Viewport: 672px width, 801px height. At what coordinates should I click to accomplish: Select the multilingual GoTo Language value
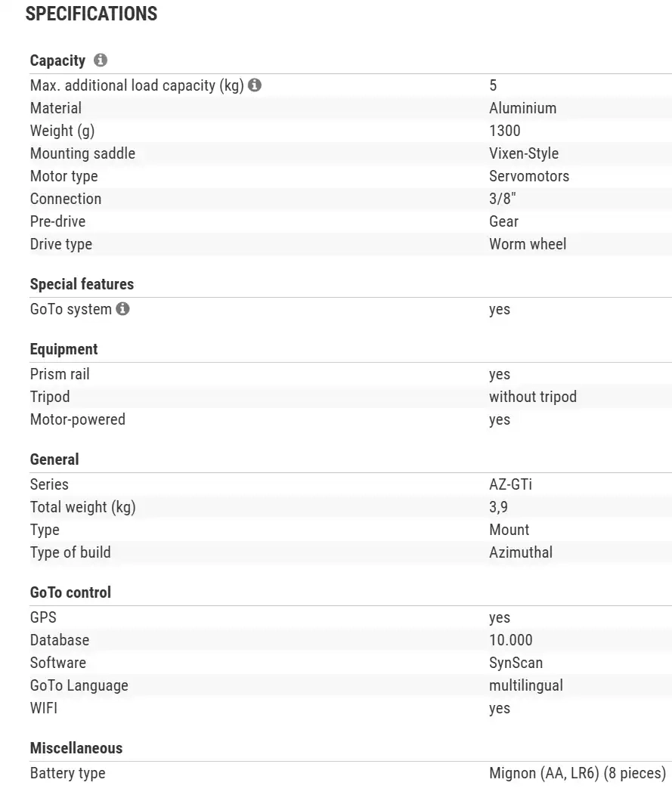pyautogui.click(x=526, y=685)
